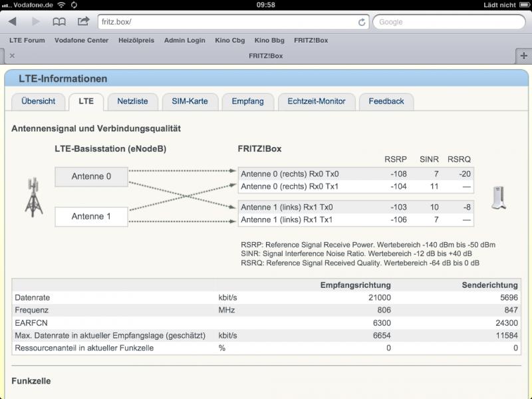
Task: Click the RSRQ value -20
Action: pyautogui.click(x=465, y=174)
